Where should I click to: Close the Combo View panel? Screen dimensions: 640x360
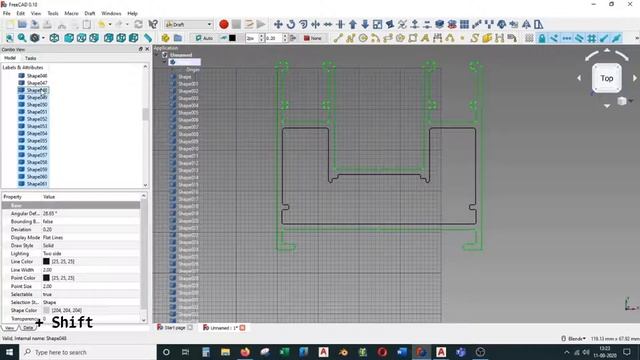pyautogui.click(x=147, y=49)
